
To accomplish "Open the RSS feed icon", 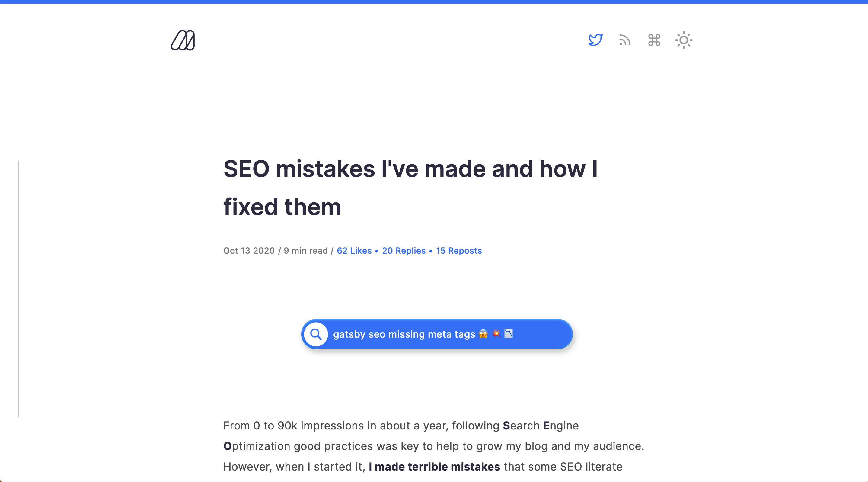I will coord(625,40).
